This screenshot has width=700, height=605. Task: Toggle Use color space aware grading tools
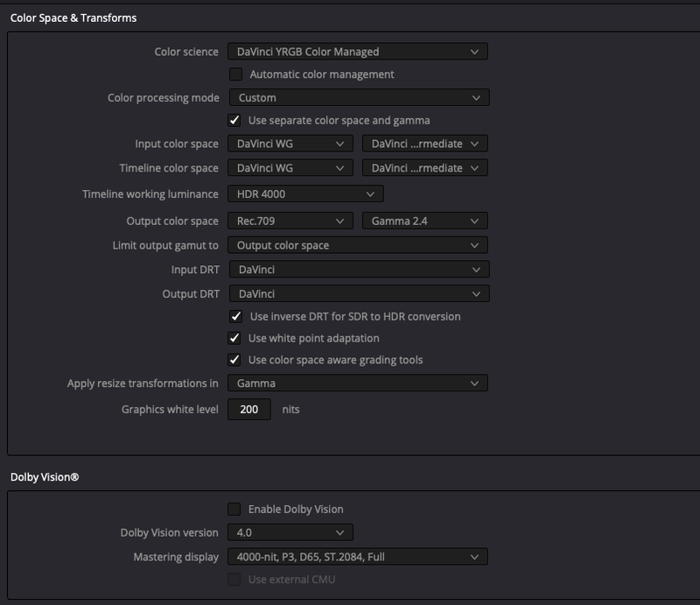point(234,360)
